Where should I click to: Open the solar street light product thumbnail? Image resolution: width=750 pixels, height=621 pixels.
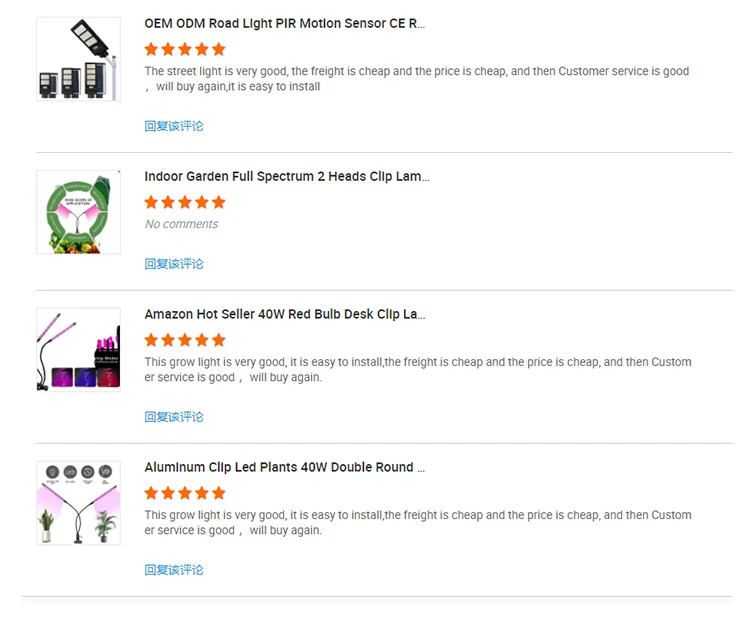point(78,59)
